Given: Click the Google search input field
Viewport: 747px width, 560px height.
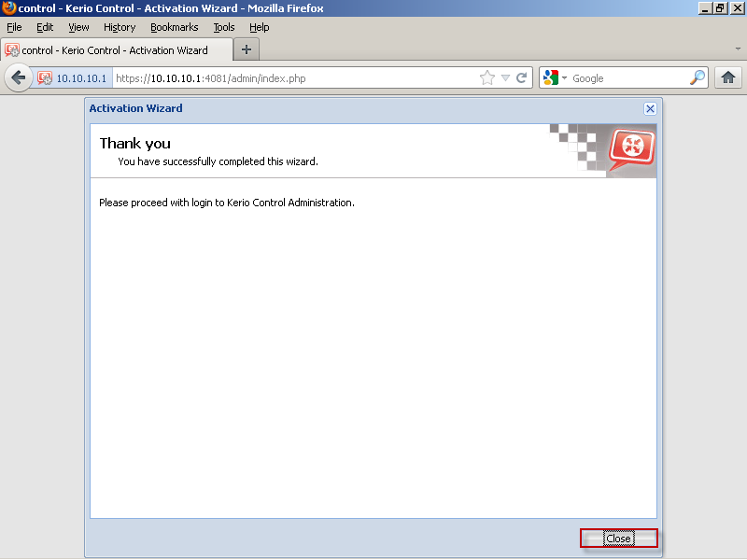Looking at the screenshot, I should 628,78.
